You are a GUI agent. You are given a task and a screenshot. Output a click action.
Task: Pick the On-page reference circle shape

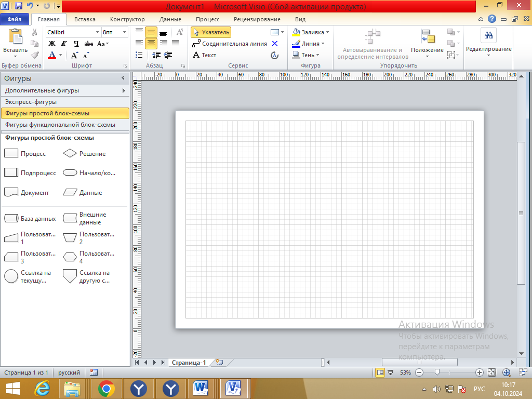click(x=11, y=276)
